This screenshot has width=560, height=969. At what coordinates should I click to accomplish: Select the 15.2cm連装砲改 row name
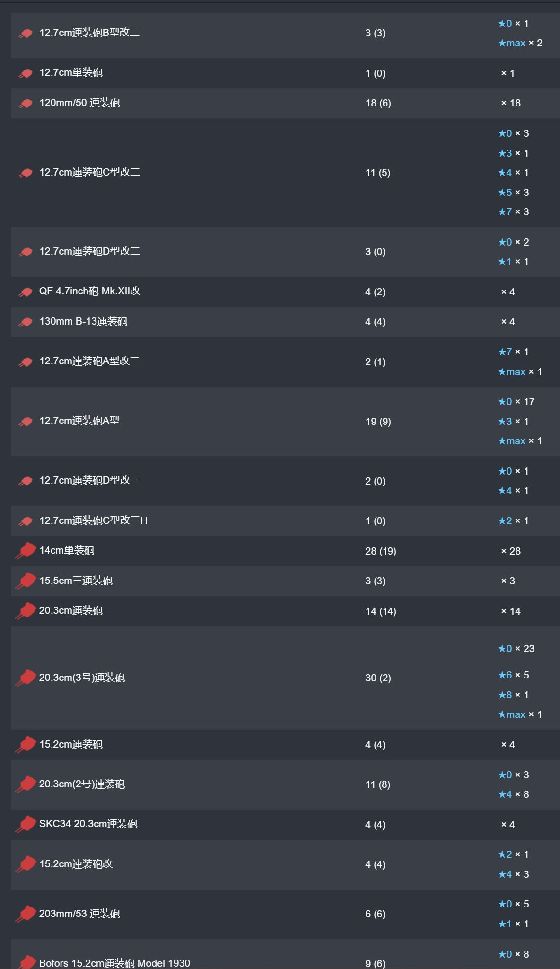(x=76, y=864)
